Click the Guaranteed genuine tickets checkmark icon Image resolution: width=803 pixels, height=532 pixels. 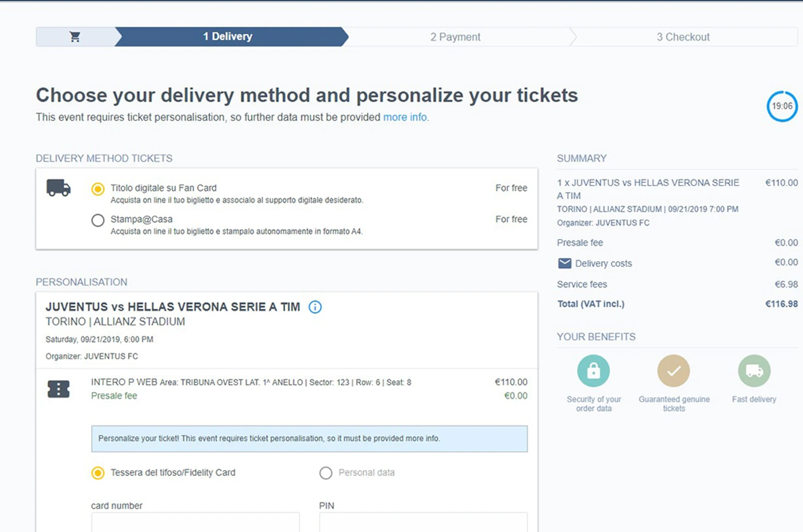click(x=674, y=371)
